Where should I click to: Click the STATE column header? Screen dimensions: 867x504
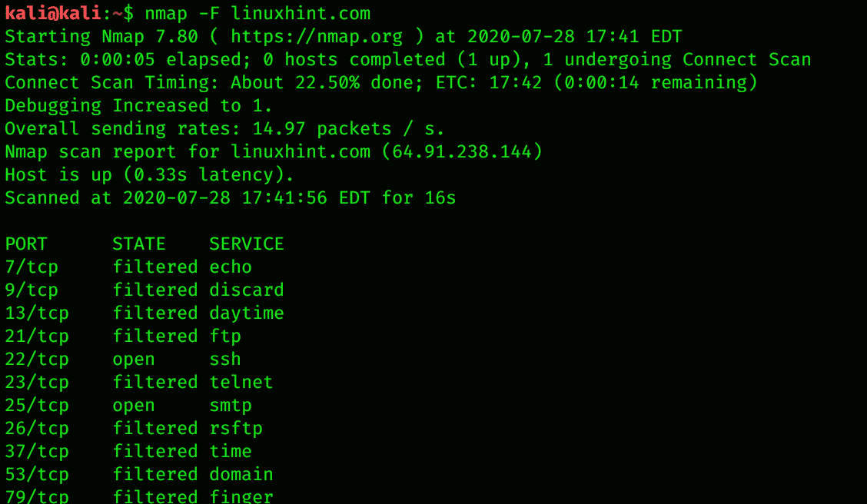(x=139, y=244)
